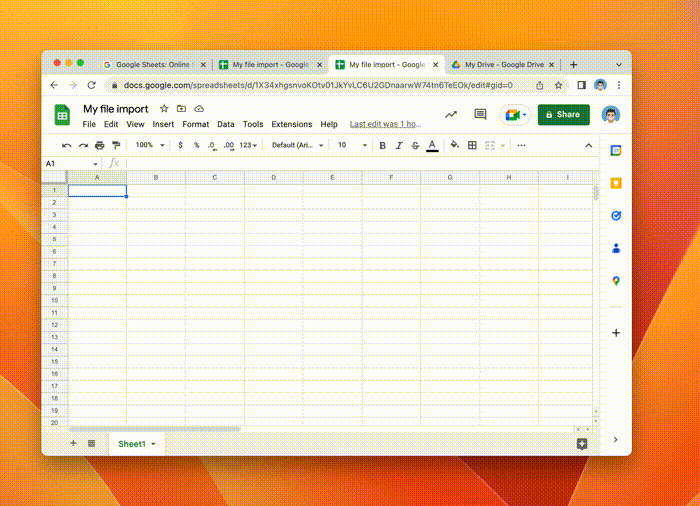
Task: Open the File menu
Action: tap(89, 124)
